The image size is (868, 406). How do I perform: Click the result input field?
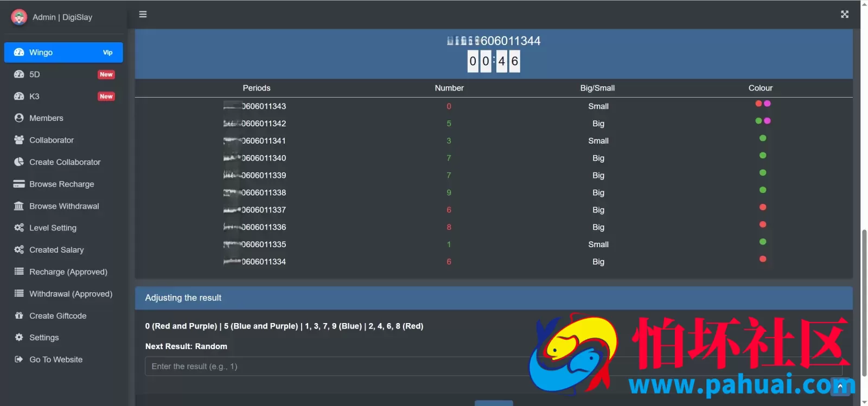(494, 366)
